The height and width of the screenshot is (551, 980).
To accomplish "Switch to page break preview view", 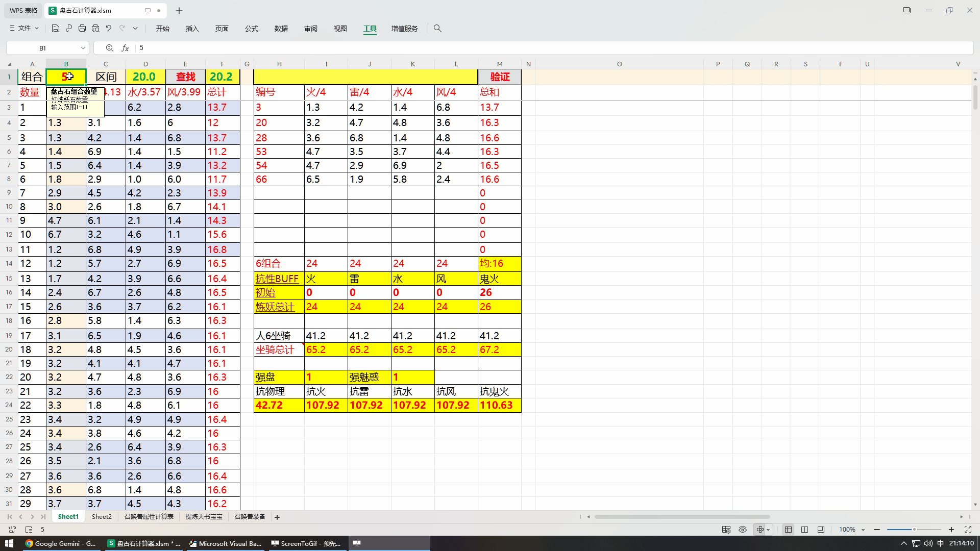I will point(804,530).
